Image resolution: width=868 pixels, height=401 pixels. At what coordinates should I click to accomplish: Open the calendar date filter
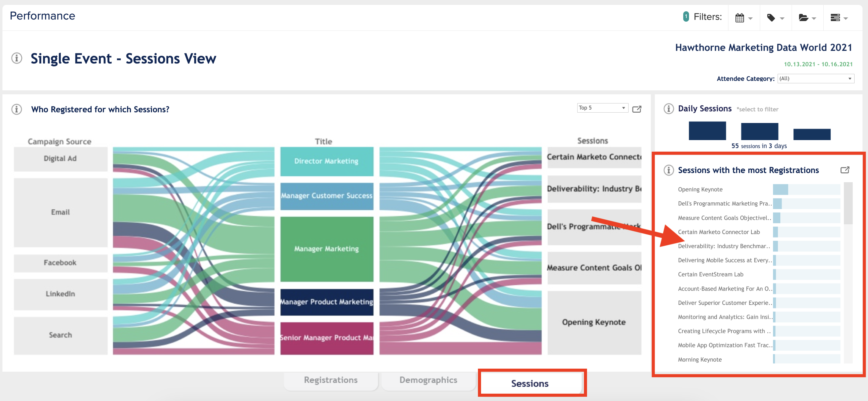[744, 17]
